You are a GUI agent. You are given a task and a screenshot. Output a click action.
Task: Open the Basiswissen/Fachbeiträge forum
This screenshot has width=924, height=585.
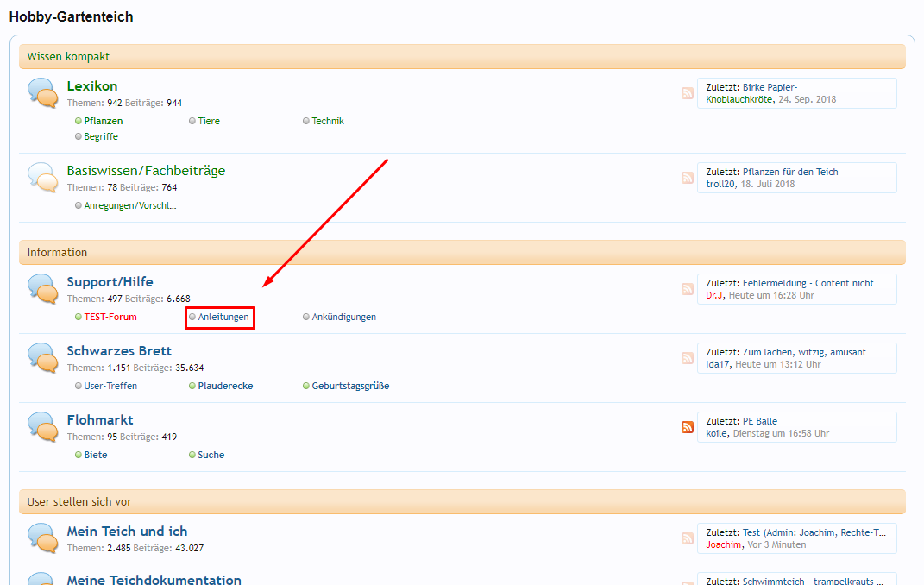[x=146, y=171]
